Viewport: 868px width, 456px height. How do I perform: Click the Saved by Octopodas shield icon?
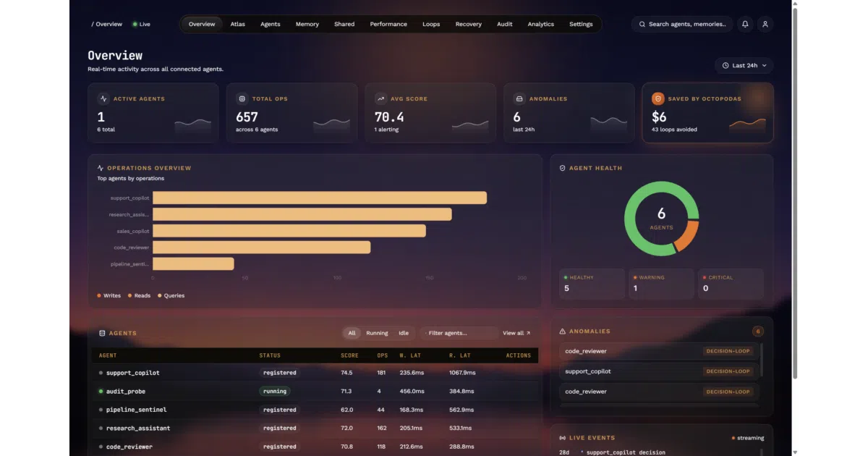pos(658,98)
